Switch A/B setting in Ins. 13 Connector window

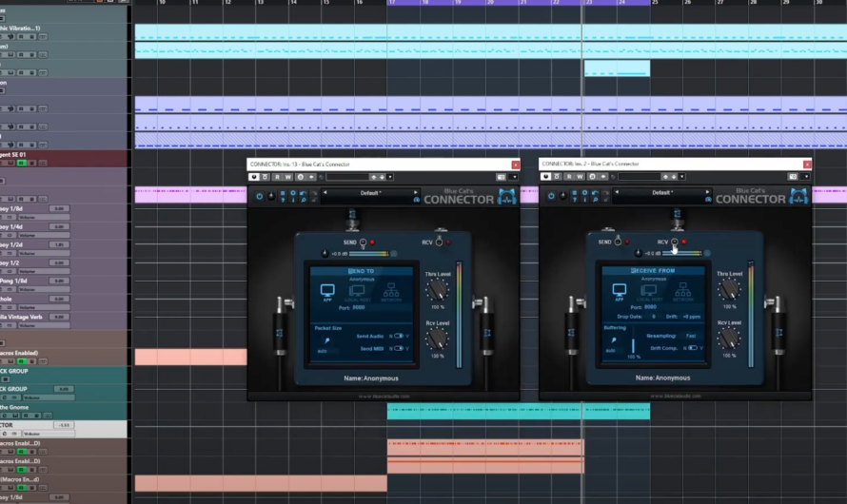point(301,177)
